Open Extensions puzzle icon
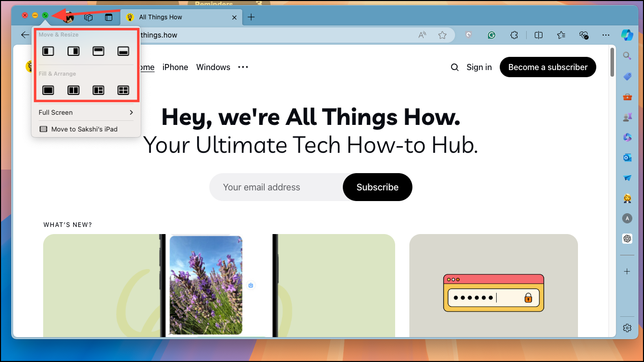644x362 pixels. coord(514,35)
